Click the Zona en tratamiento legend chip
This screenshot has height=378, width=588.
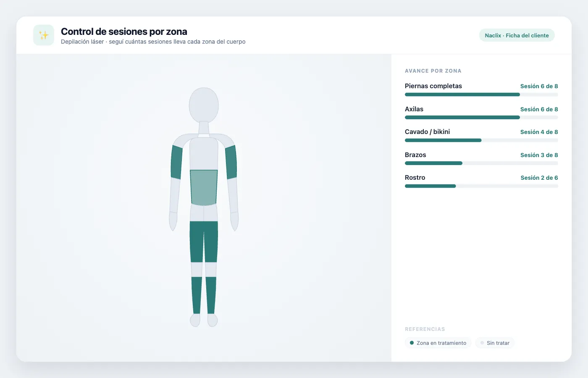(438, 343)
